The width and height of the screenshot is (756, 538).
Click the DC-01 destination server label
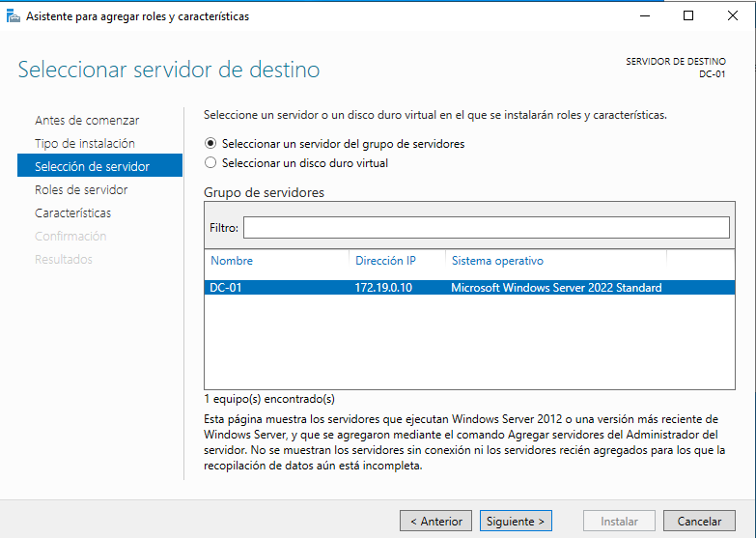pos(713,73)
